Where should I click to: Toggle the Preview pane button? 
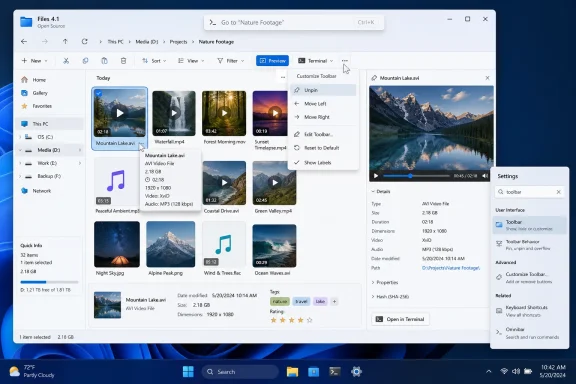[x=273, y=61]
